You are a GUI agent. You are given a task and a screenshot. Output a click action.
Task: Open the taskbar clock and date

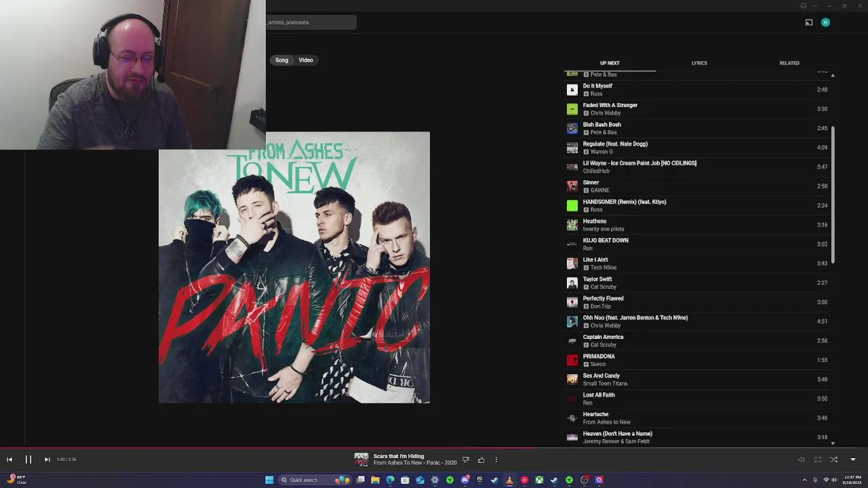[x=852, y=480]
